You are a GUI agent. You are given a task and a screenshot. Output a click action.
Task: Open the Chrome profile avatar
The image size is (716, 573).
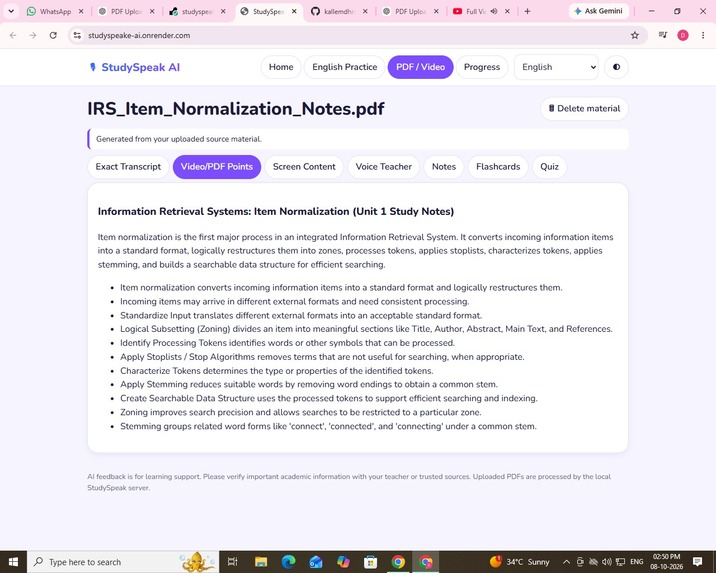coord(683,35)
